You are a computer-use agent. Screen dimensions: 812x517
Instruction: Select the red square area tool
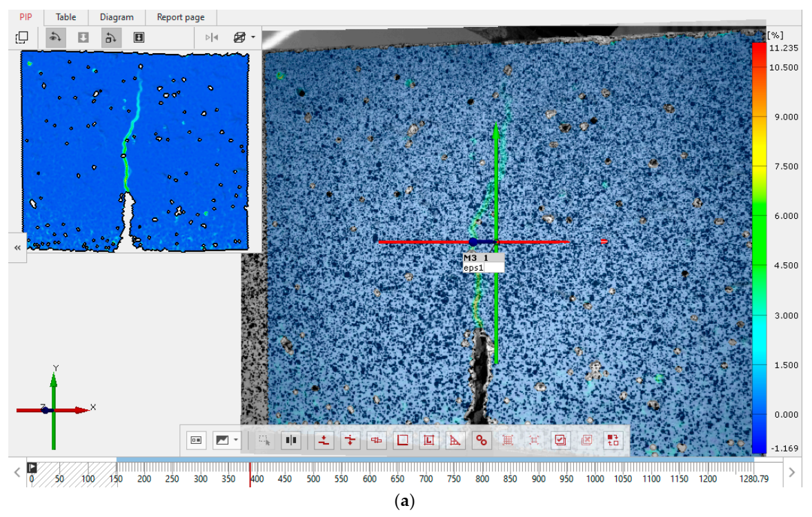coord(403,440)
